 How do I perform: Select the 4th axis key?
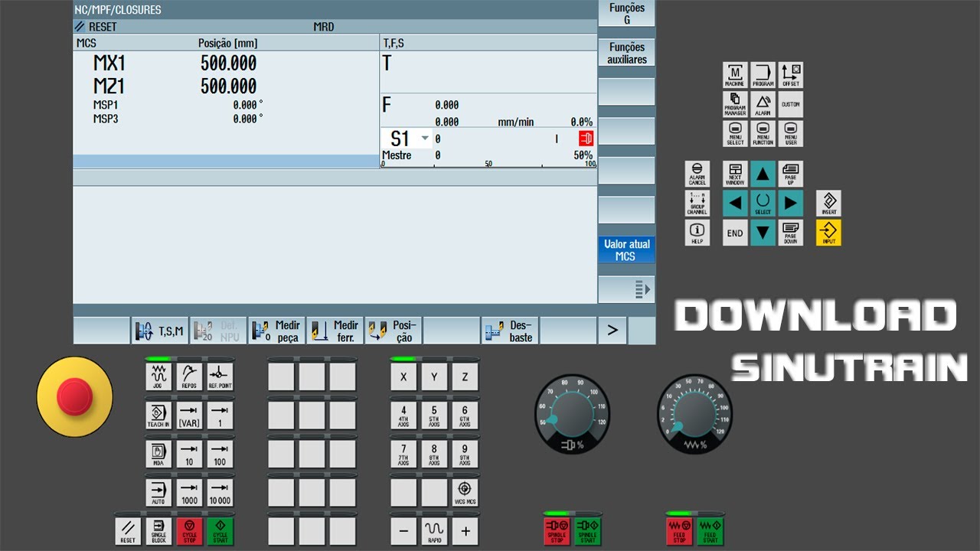pyautogui.click(x=403, y=416)
